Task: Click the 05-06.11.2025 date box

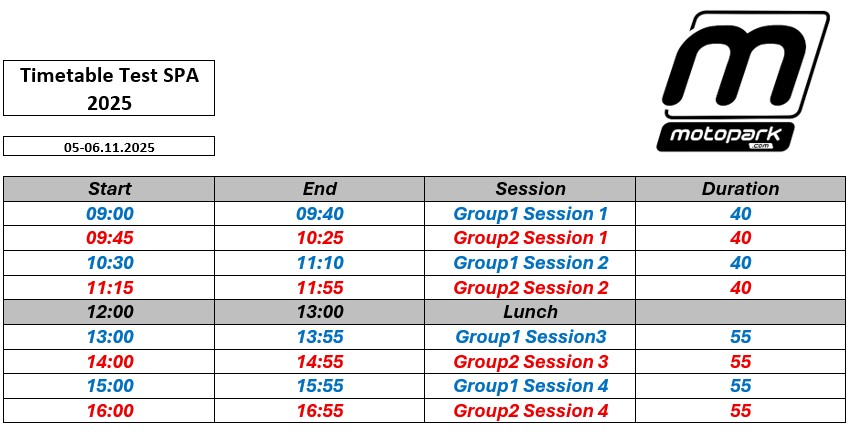Action: (109, 146)
